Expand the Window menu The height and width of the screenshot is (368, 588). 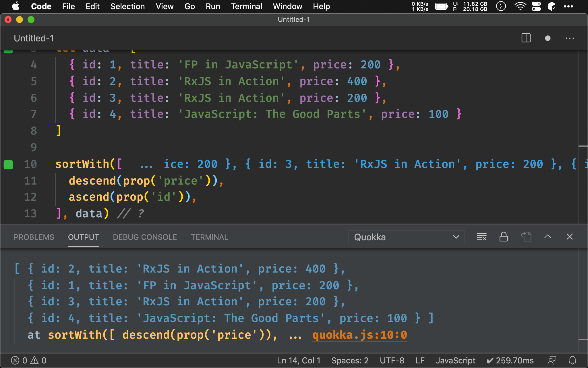pos(287,6)
